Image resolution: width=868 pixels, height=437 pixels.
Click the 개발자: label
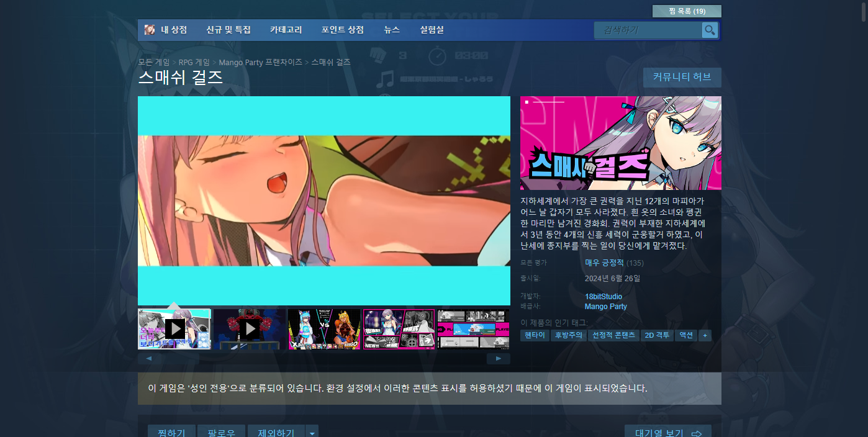[x=531, y=297]
